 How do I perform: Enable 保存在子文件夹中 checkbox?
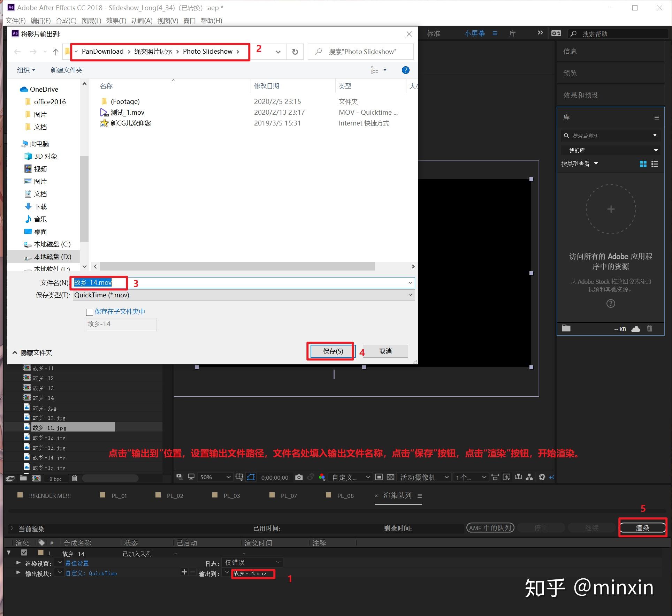[90, 312]
